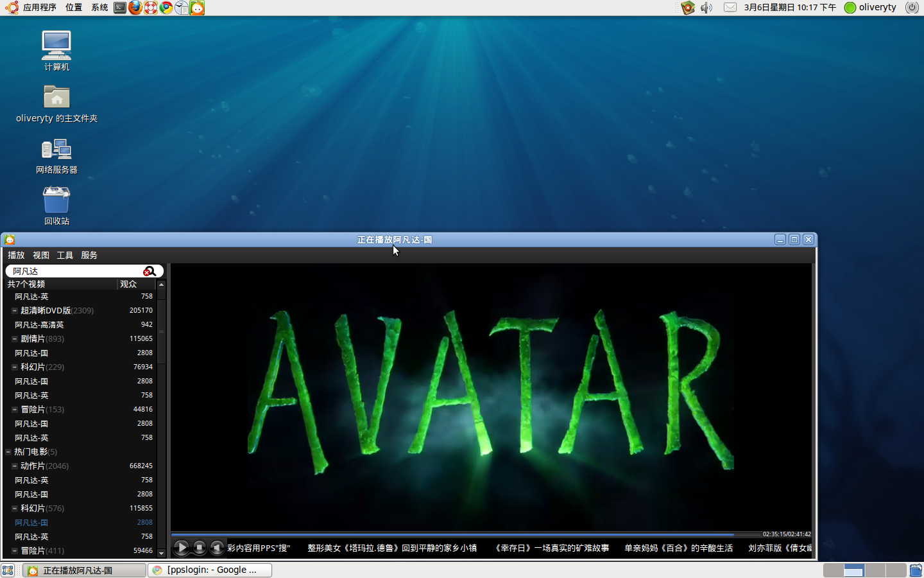Click the Ubuntu logo in top panel
The height and width of the screenshot is (578, 924).
click(x=12, y=8)
